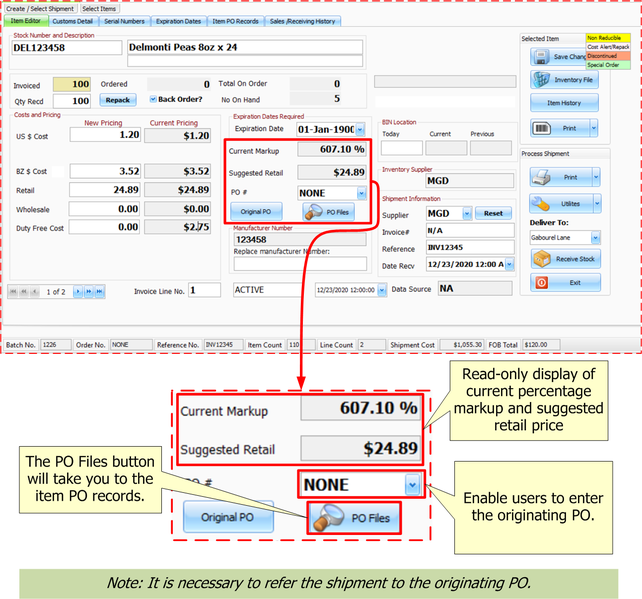Click the Reset supplier button
Screen dimensions: 642x599
click(x=493, y=213)
